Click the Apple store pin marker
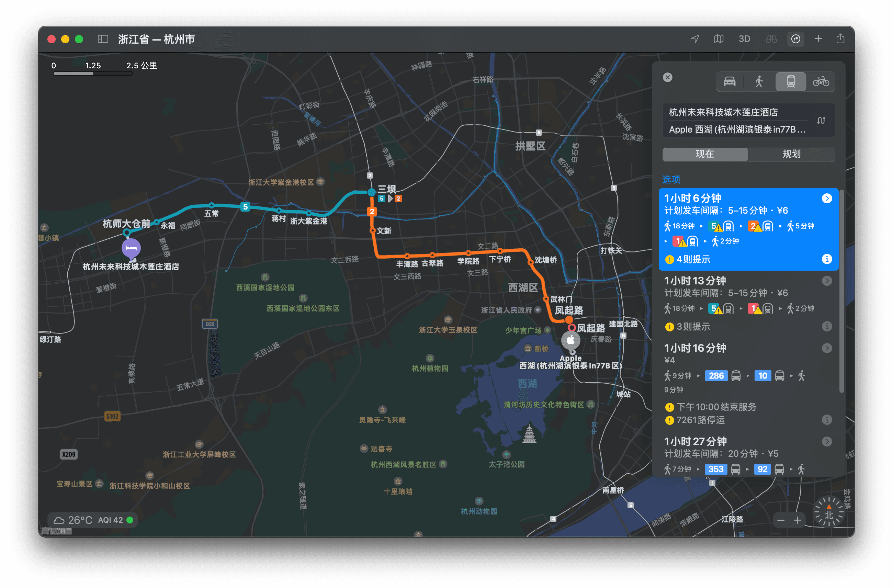The width and height of the screenshot is (893, 588). coord(570,341)
